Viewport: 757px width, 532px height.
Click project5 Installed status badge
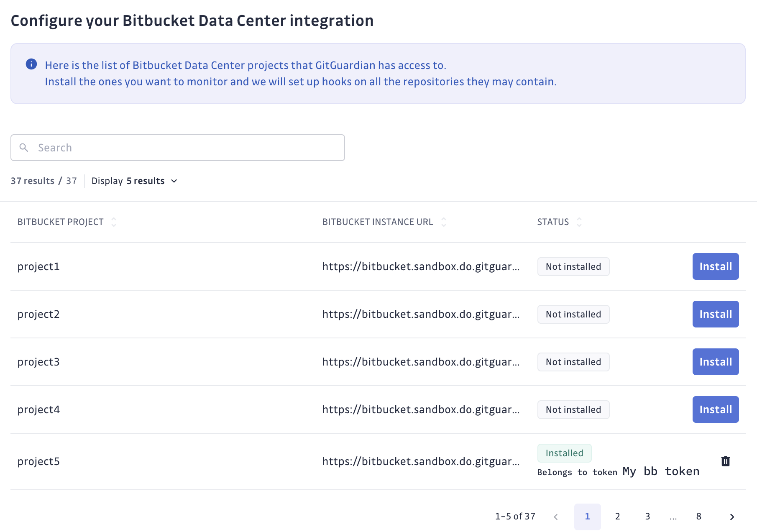[565, 453]
